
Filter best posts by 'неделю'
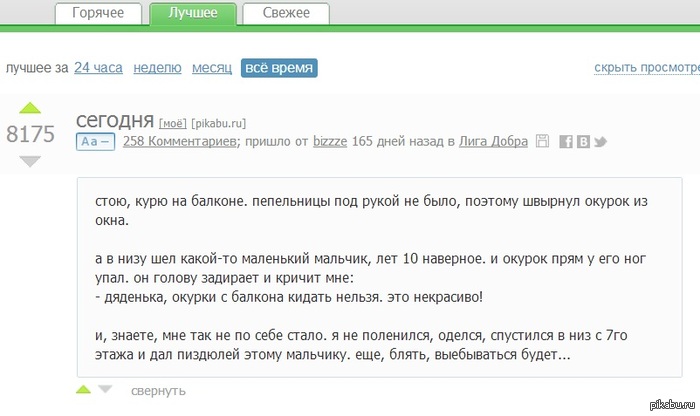tap(158, 68)
